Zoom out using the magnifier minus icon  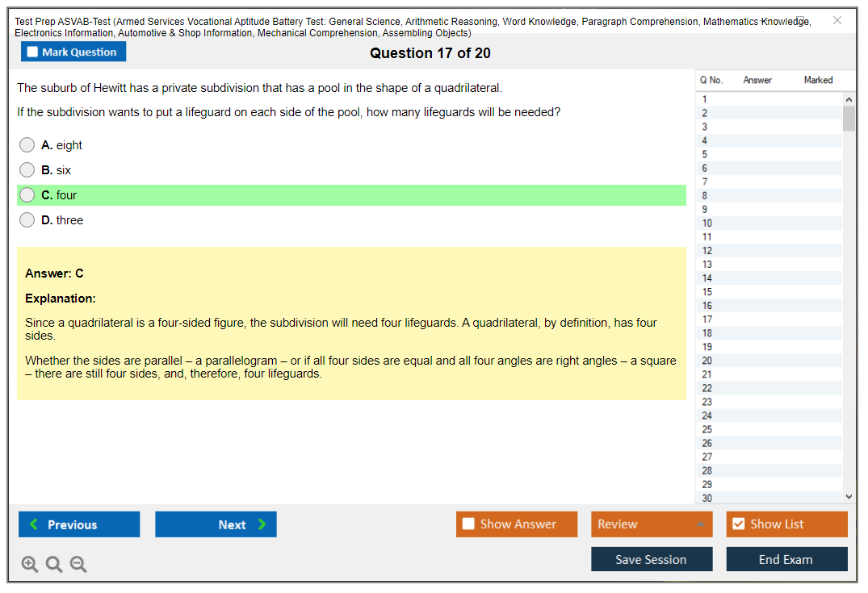click(x=78, y=565)
